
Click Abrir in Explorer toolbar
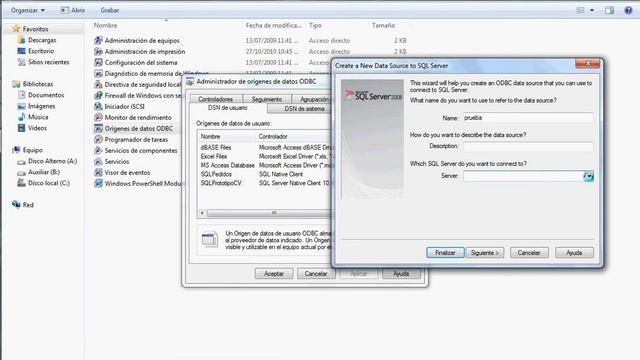(x=73, y=10)
